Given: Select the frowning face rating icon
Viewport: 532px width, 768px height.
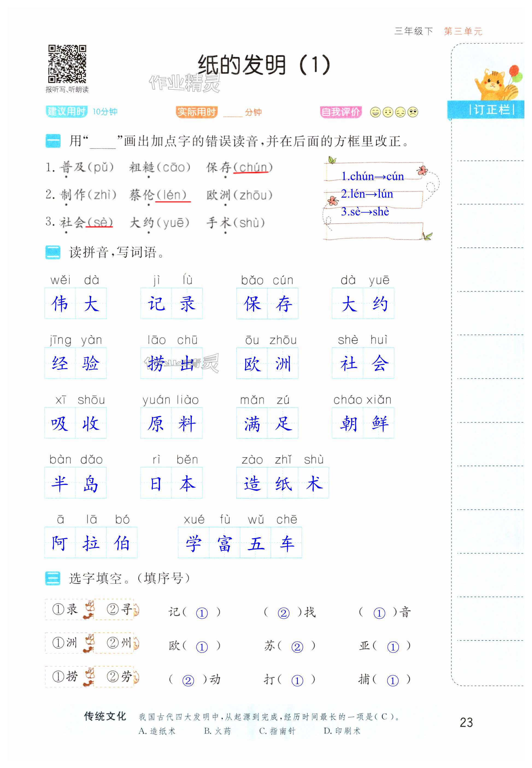Looking at the screenshot, I should 413,112.
